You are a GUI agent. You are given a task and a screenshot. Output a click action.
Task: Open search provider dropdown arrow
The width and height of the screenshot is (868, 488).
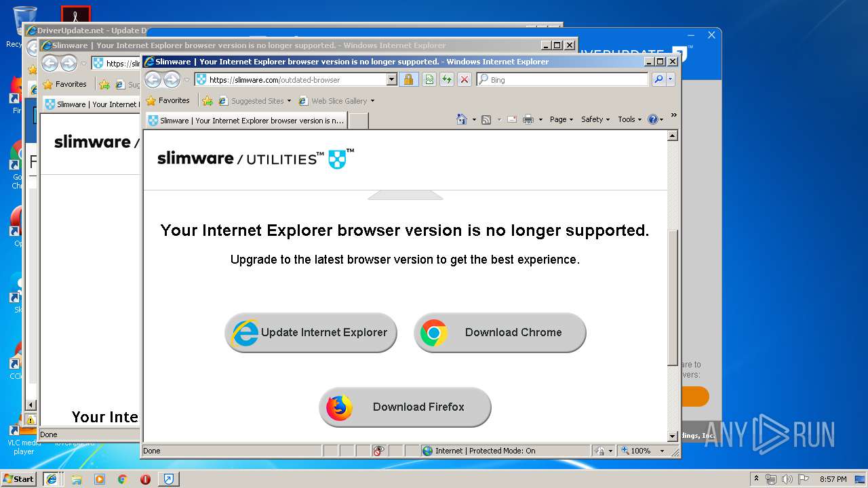[x=671, y=79]
